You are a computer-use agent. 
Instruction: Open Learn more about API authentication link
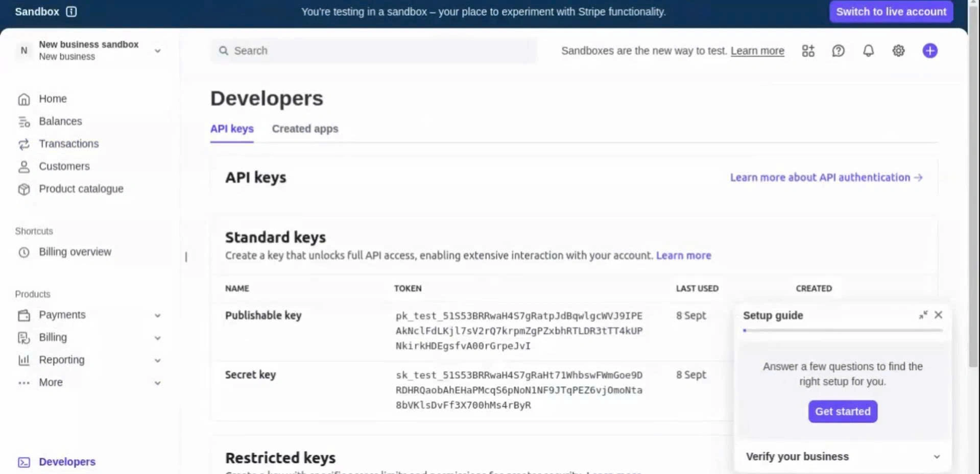pos(826,178)
